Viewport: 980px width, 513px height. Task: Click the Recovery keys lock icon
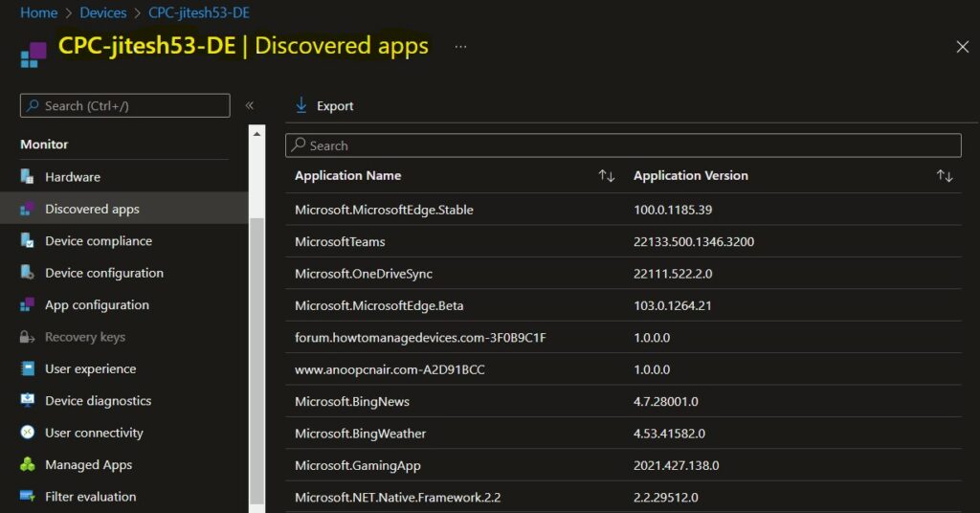27,337
